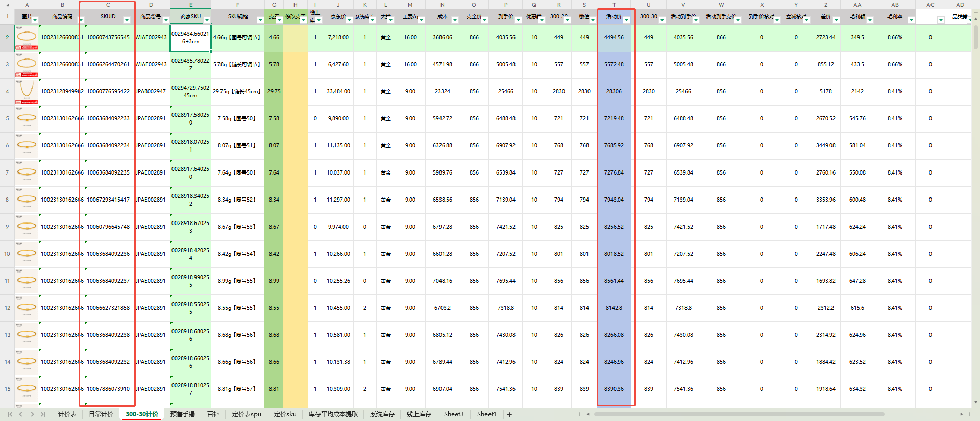Jump to last sheet using navigation arrow
The height and width of the screenshot is (421, 980).
[x=43, y=414]
